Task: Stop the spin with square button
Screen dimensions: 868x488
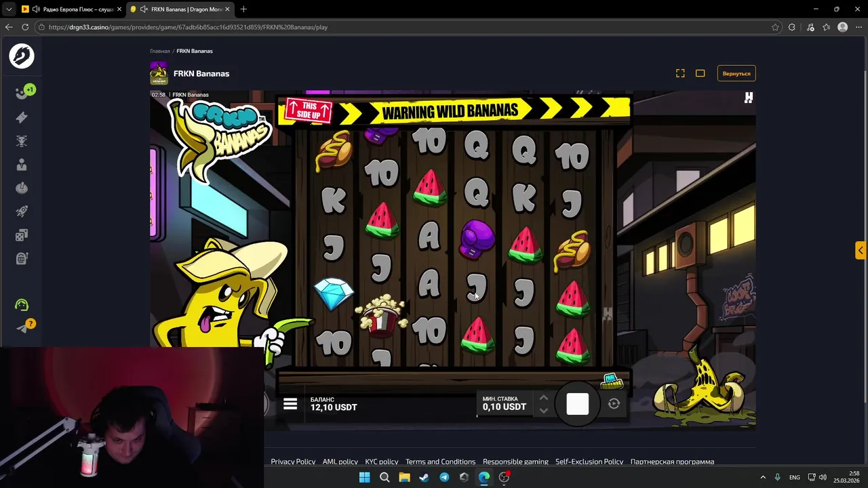Action: click(x=578, y=404)
